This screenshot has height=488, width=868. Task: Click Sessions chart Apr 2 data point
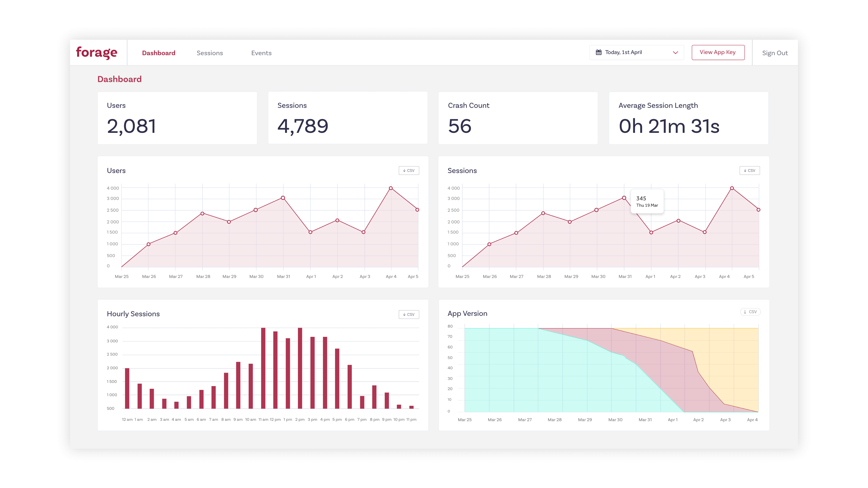tap(678, 221)
